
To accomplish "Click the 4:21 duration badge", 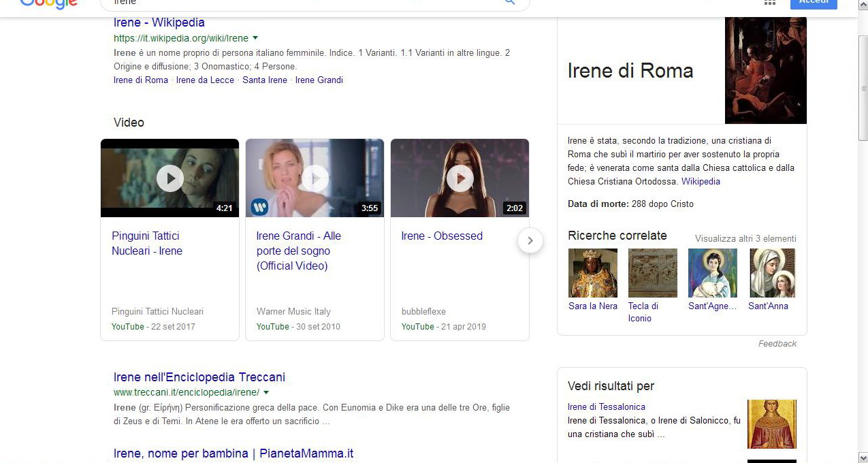I will pyautogui.click(x=225, y=208).
